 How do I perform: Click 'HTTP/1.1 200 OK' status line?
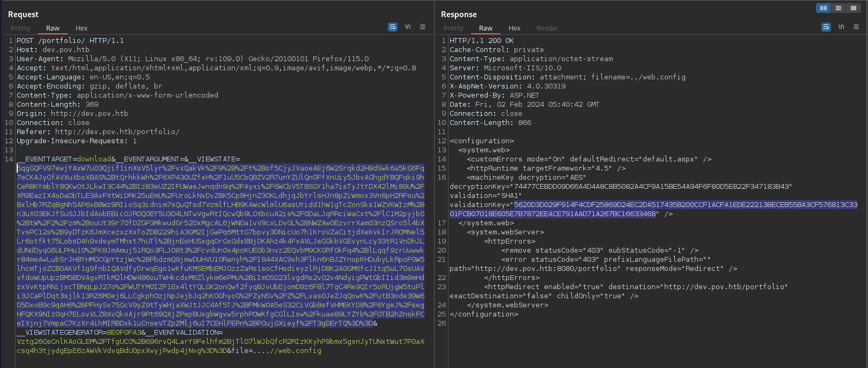pos(482,40)
